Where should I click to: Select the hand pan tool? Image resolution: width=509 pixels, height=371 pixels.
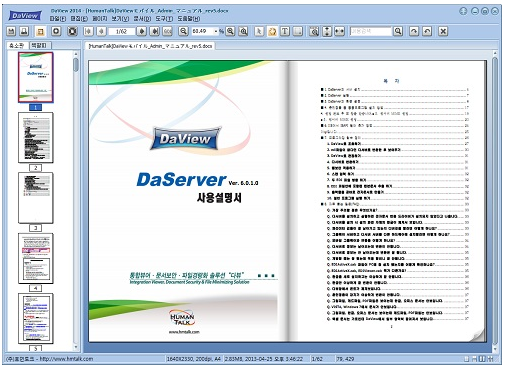pyautogui.click(x=272, y=31)
